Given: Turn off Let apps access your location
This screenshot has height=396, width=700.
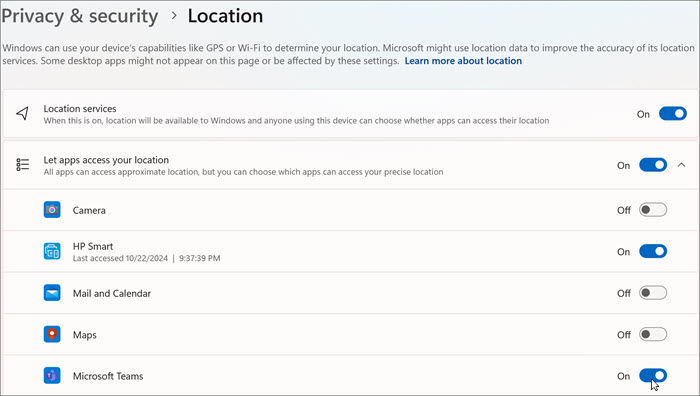Looking at the screenshot, I should [x=653, y=165].
